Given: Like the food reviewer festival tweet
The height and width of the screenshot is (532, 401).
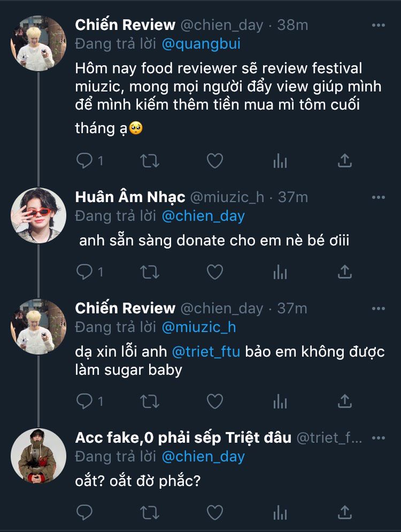Looking at the screenshot, I should click(214, 160).
